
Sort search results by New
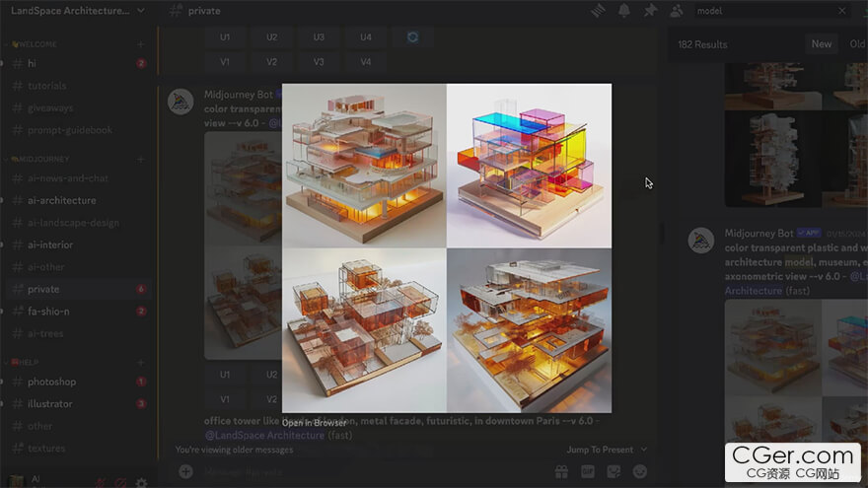tap(822, 43)
